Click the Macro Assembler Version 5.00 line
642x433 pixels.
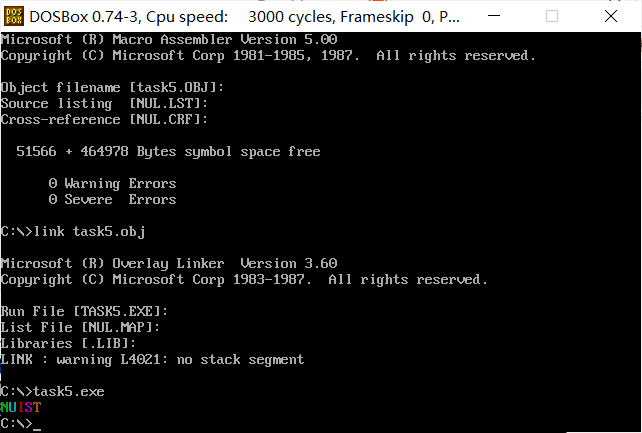pos(169,40)
